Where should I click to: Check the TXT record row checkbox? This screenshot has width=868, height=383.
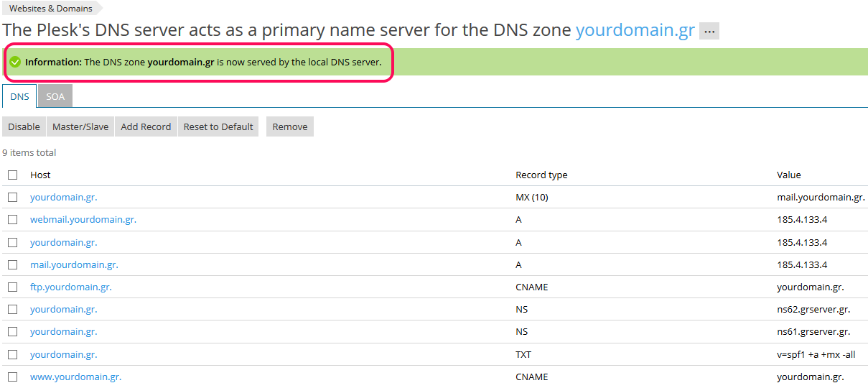[12, 354]
